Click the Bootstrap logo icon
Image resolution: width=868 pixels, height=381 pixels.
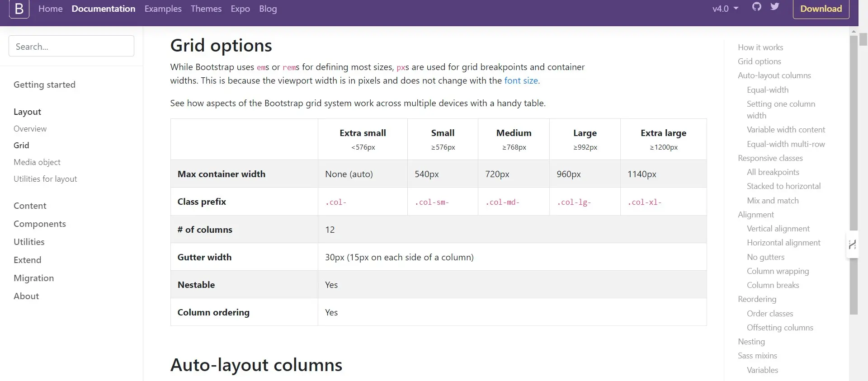19,9
